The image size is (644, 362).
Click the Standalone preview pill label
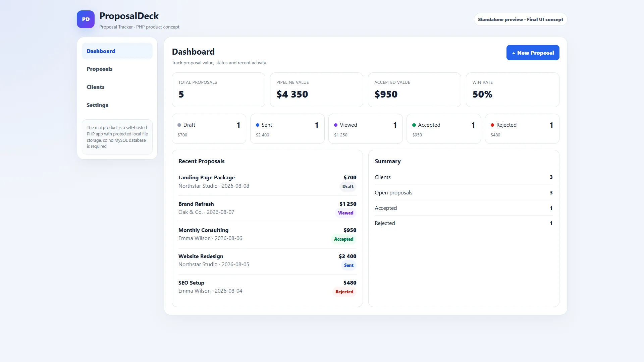click(x=520, y=19)
